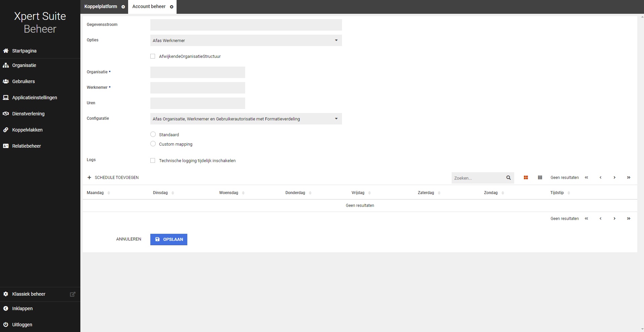Click the search magnifier icon
The height and width of the screenshot is (332, 644).
coord(508,178)
